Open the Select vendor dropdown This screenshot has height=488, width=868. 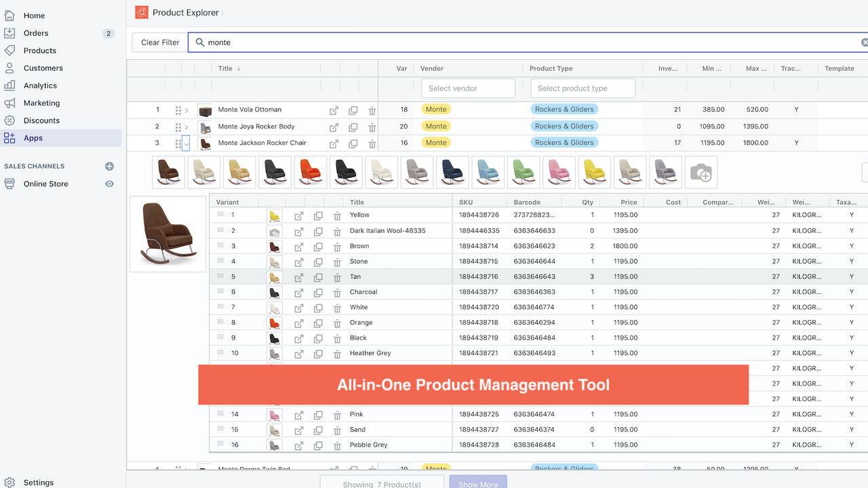point(468,88)
